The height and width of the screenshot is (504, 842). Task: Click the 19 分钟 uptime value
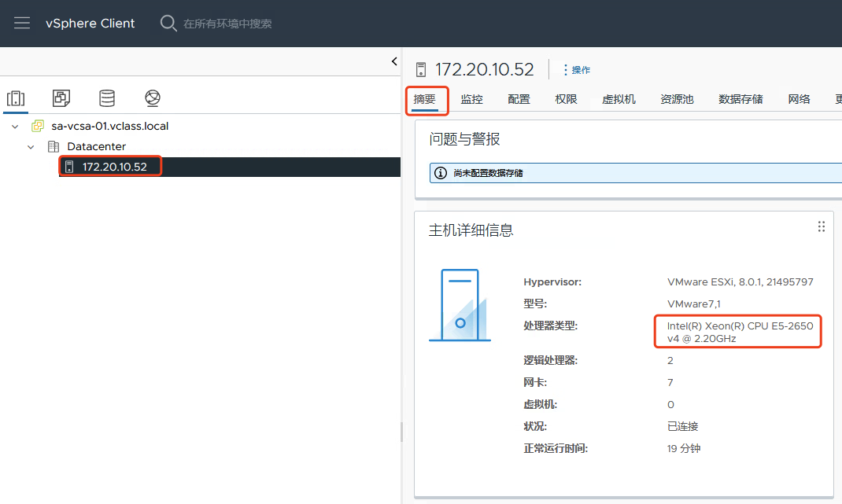coord(684,448)
